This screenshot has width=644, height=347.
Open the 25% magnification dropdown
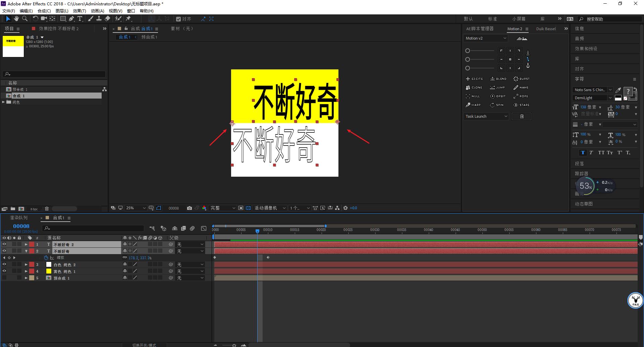click(135, 208)
